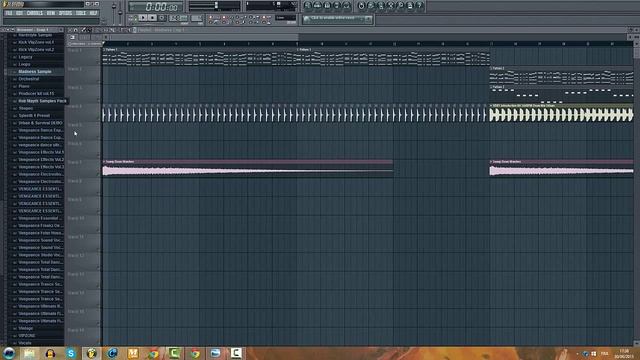
Task: Open the snap 'Line' selector dropdown
Action: point(285,18)
